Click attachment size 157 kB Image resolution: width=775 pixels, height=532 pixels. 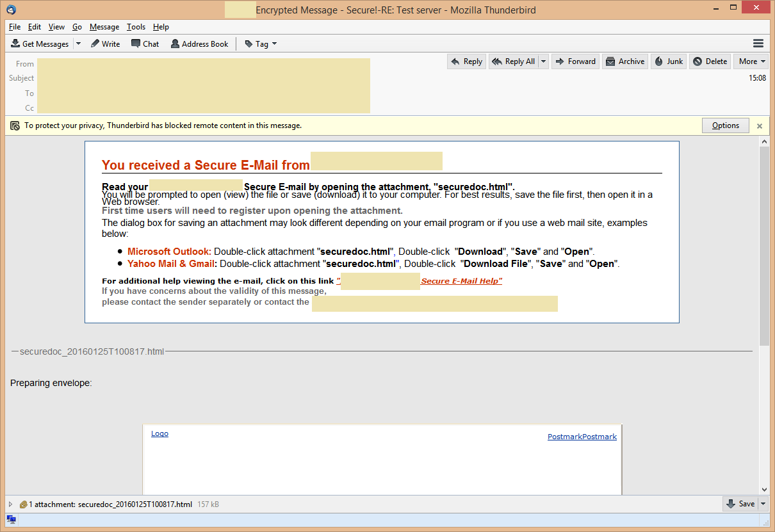tap(208, 504)
